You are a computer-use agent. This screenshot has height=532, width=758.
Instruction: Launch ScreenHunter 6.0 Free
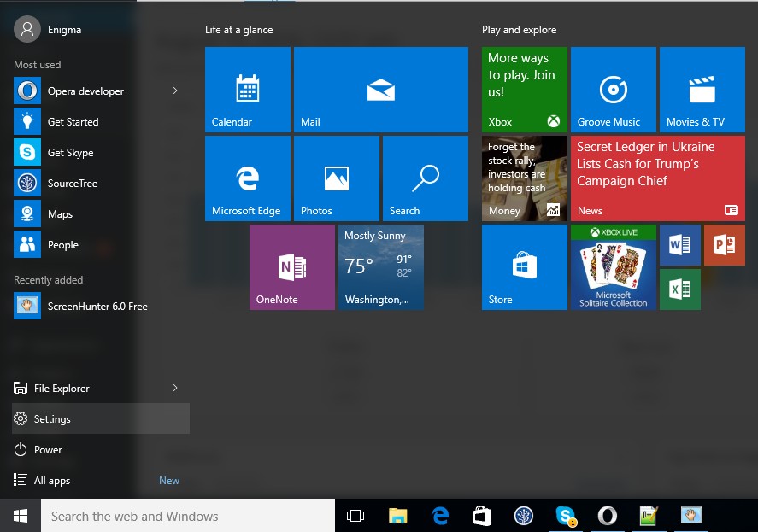(x=101, y=306)
